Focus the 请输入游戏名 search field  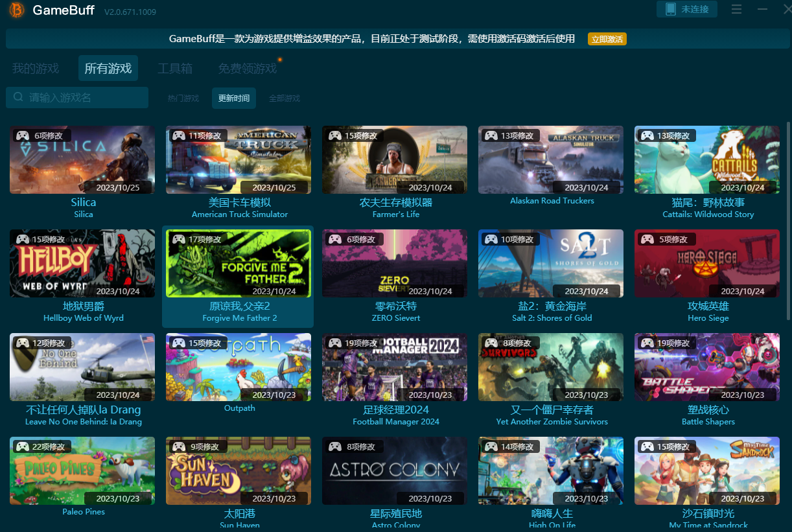coord(77,97)
